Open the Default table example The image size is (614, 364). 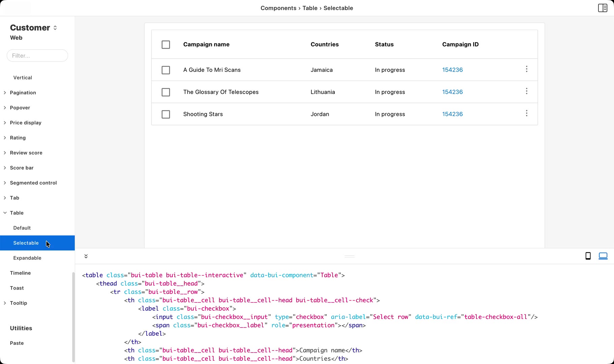(x=22, y=228)
